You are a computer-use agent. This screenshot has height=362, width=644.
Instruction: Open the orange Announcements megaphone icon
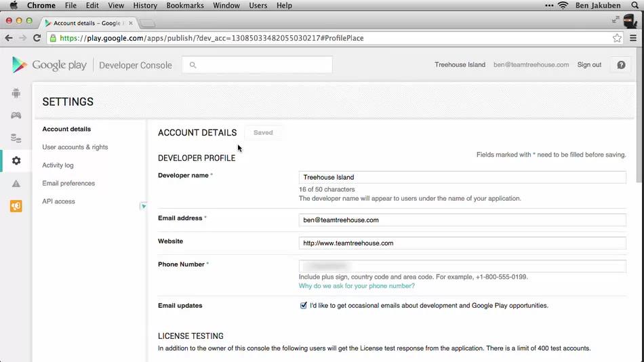click(16, 206)
